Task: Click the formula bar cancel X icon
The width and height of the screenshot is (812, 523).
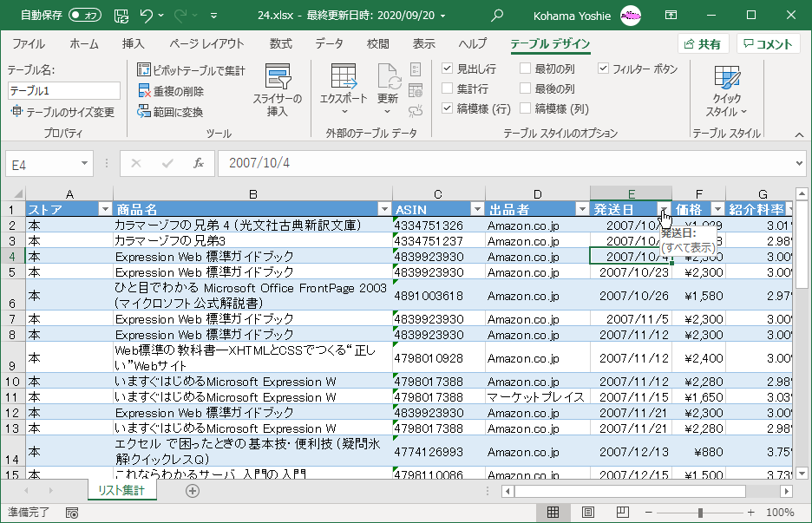Action: pos(136,164)
